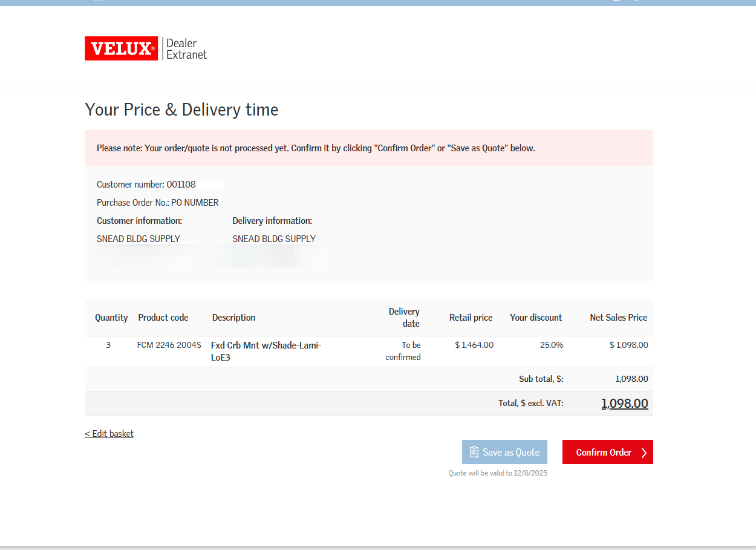Click the Delivery date column header
756x550 pixels.
click(x=404, y=318)
